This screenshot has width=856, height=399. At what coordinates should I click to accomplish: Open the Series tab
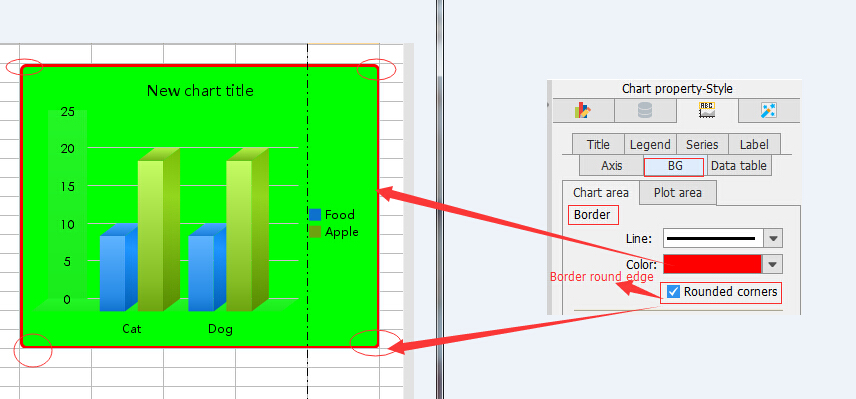coord(703,145)
